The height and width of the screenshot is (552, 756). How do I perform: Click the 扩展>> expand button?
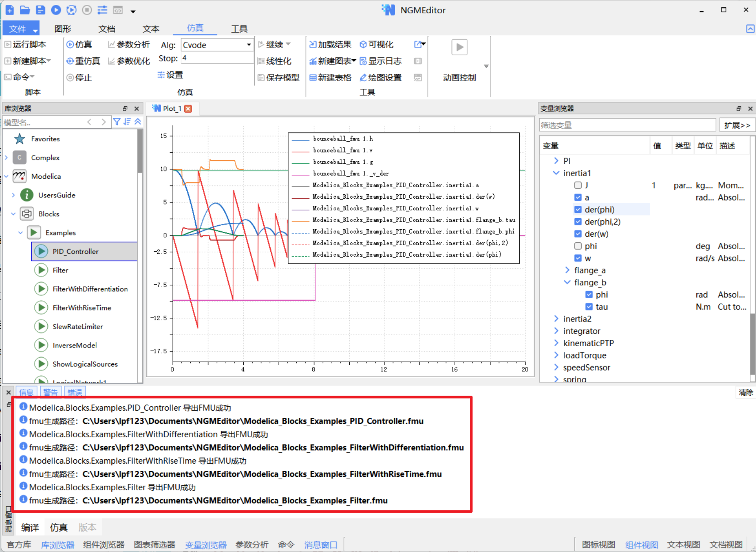point(737,125)
